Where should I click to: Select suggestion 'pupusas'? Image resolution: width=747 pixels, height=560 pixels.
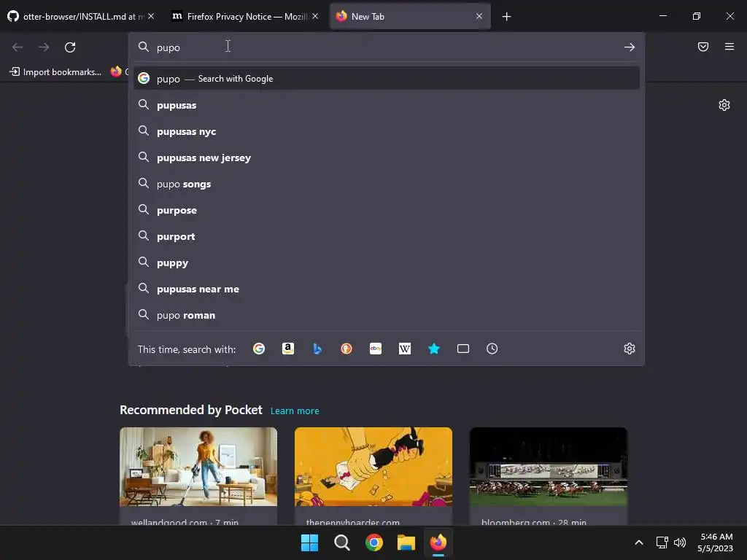(387, 105)
